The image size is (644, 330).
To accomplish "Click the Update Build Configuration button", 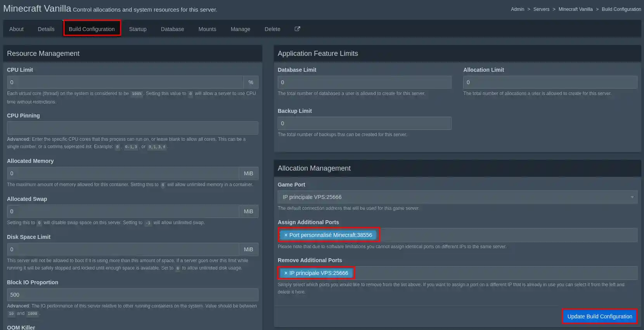I will (600, 316).
